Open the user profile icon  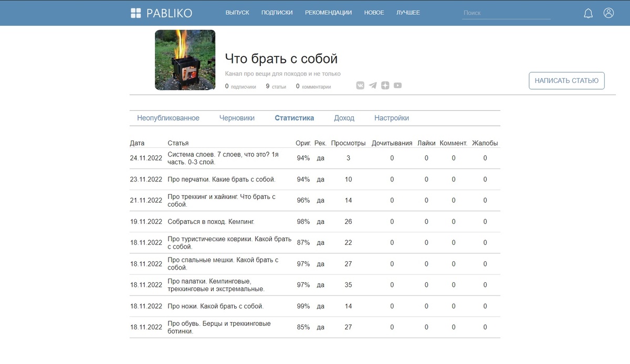[608, 13]
